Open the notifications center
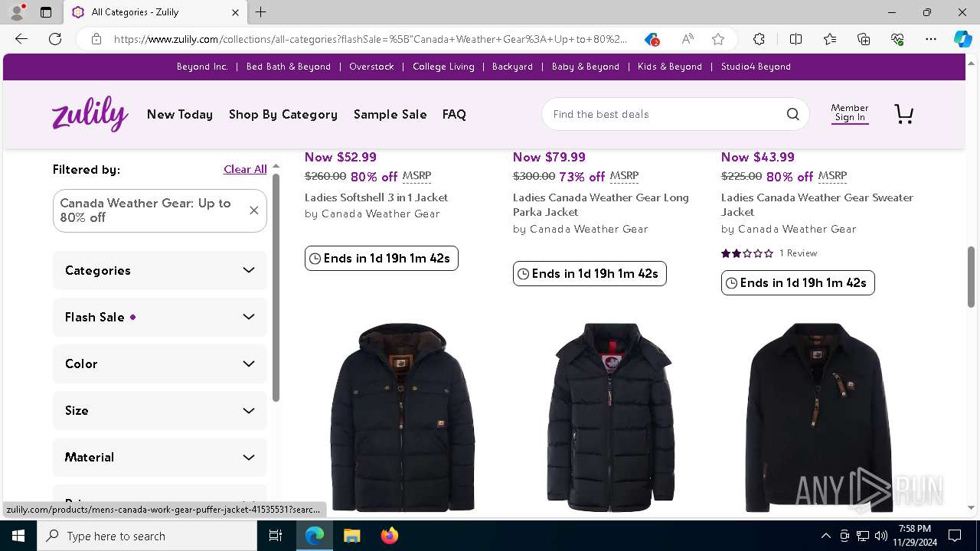Viewport: 980px width, 551px height. point(955,536)
